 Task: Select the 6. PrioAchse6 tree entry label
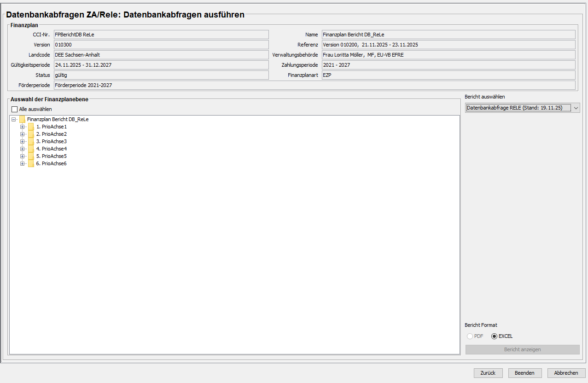click(x=51, y=164)
